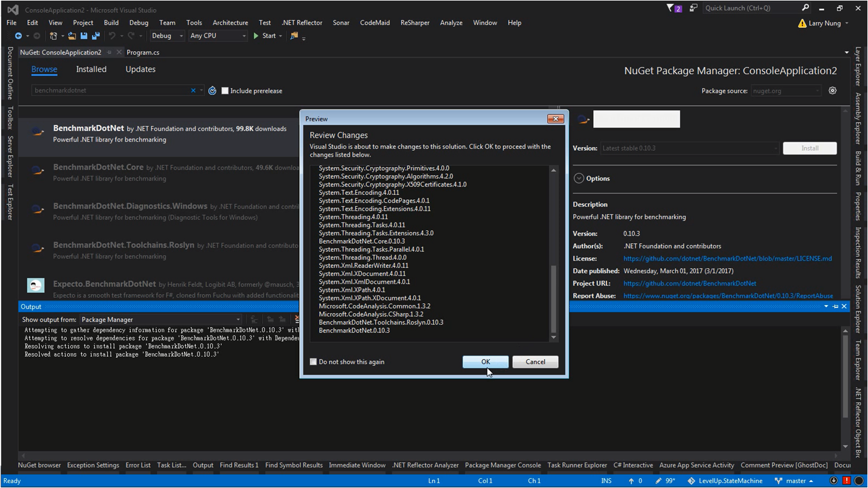The height and width of the screenshot is (488, 868).
Task: Click the black circle icon in status bar
Action: click(859, 481)
